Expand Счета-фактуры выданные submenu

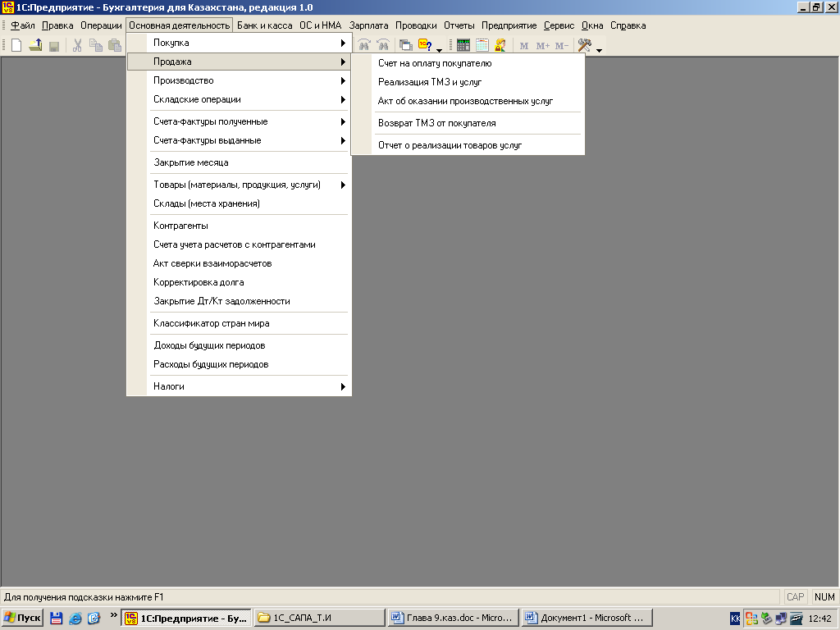239,140
